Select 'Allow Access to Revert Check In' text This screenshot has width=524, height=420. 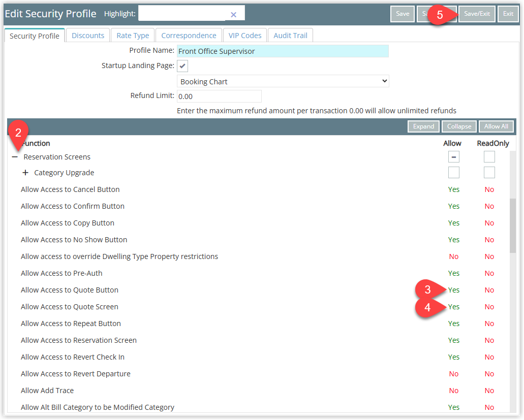tap(73, 357)
